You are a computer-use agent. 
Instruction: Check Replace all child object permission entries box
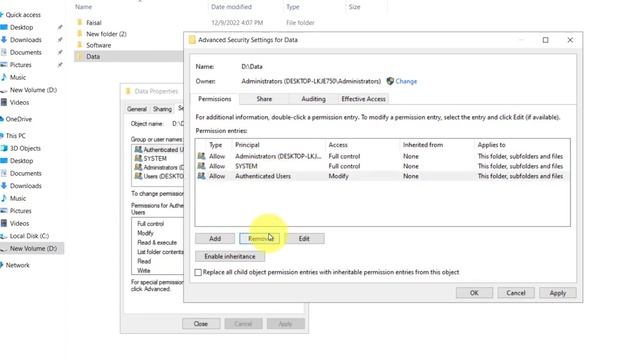click(198, 272)
